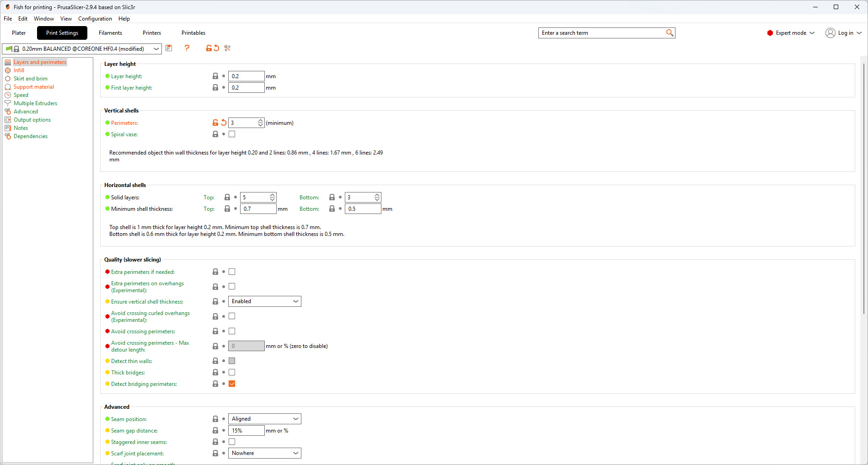This screenshot has width=868, height=465.
Task: Toggle the Thick bridges checkbox
Action: (x=232, y=372)
